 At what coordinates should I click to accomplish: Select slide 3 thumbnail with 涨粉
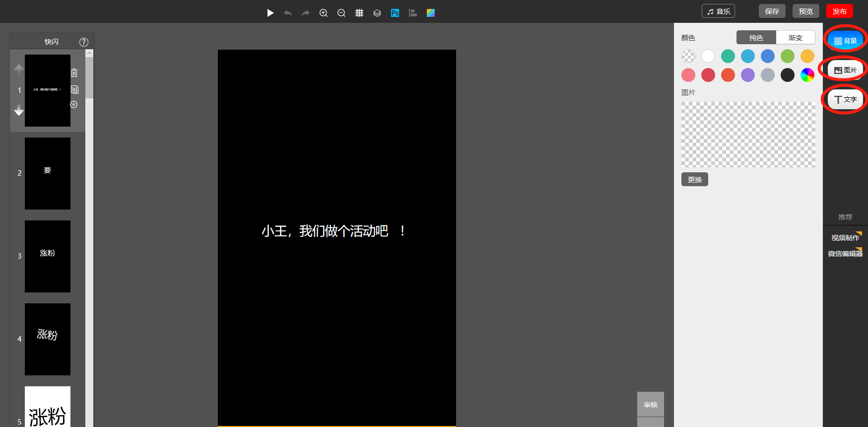48,256
